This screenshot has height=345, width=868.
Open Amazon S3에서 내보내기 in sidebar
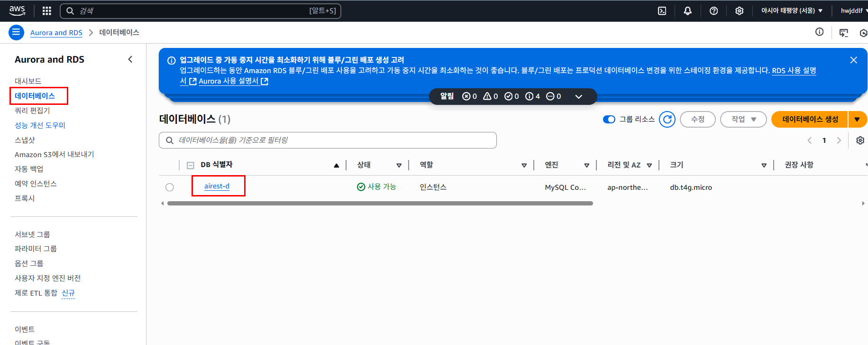(55, 154)
